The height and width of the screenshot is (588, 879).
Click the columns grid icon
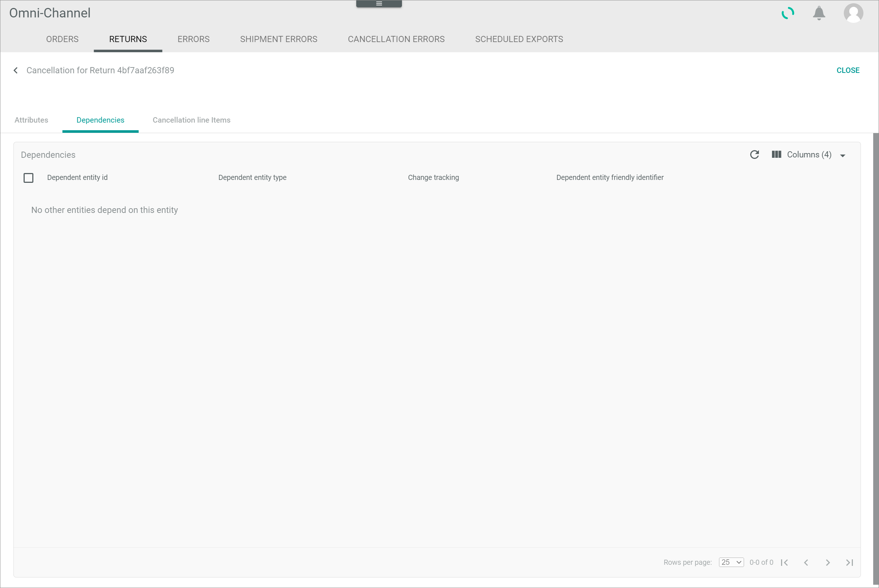[777, 155]
